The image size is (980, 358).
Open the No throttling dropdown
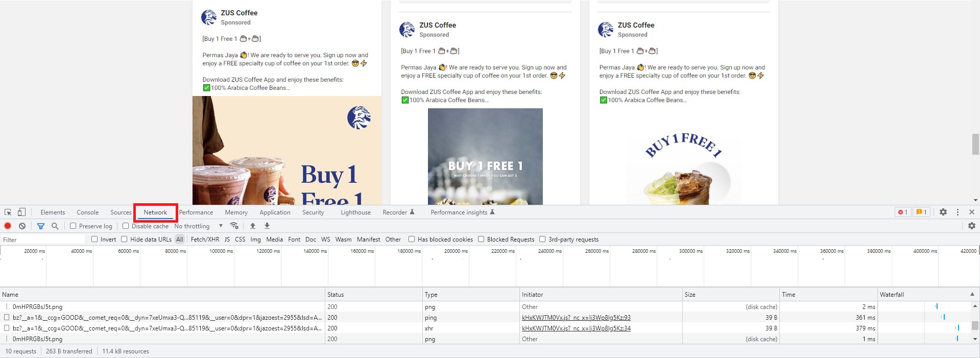click(199, 226)
